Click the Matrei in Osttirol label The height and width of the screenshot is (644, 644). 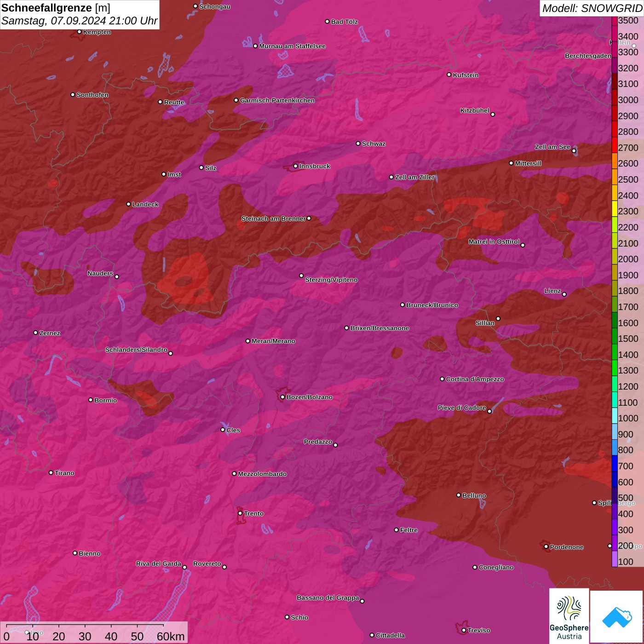pyautogui.click(x=494, y=241)
